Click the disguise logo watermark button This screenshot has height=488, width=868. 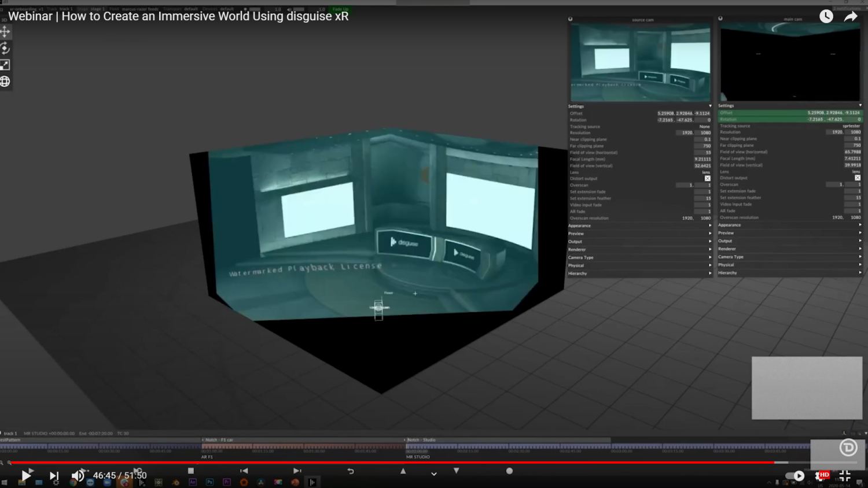click(x=848, y=448)
